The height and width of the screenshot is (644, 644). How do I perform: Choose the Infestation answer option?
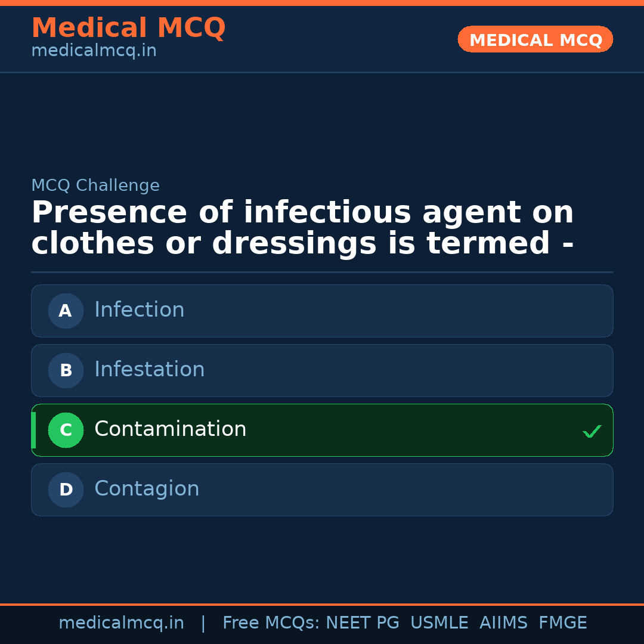(x=149, y=370)
